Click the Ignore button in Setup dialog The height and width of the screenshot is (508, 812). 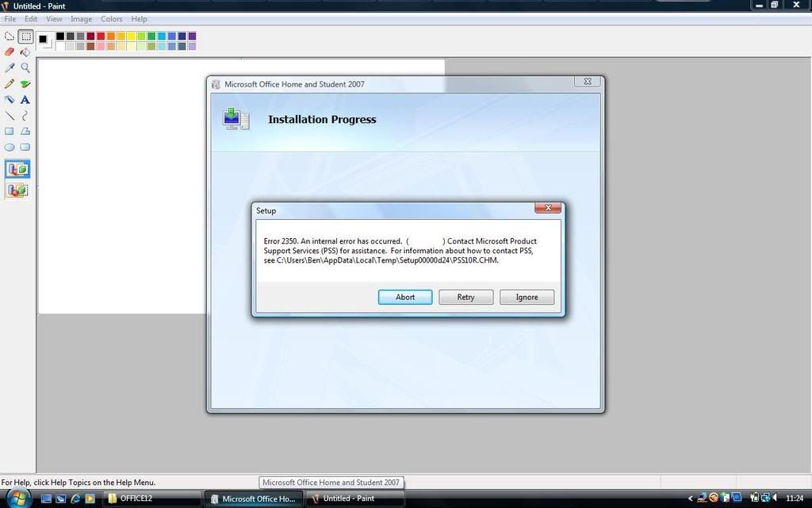pos(527,297)
